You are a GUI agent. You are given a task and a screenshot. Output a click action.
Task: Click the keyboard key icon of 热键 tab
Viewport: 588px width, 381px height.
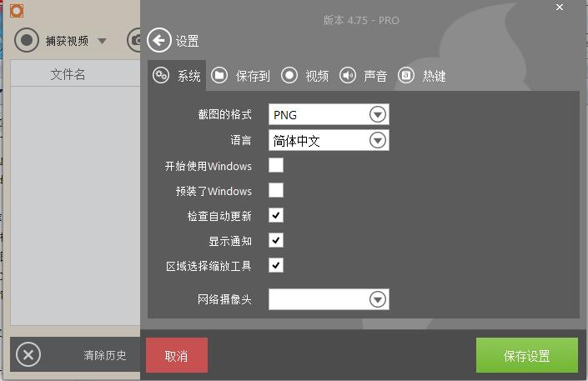point(406,75)
